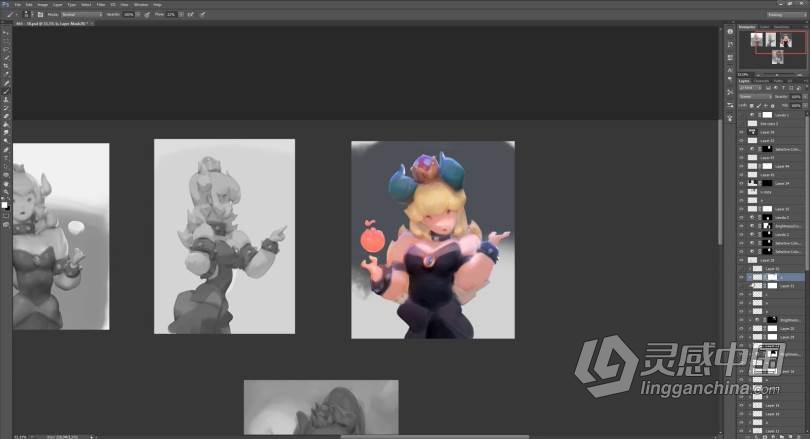The image size is (810, 439).
Task: Click the canvas horizontal scrollbar
Action: (435, 436)
